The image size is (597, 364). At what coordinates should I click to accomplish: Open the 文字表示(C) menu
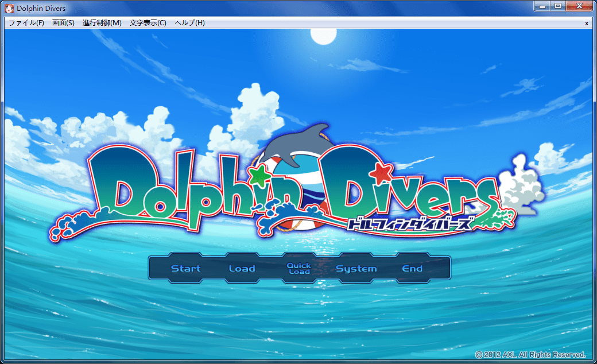(x=148, y=23)
